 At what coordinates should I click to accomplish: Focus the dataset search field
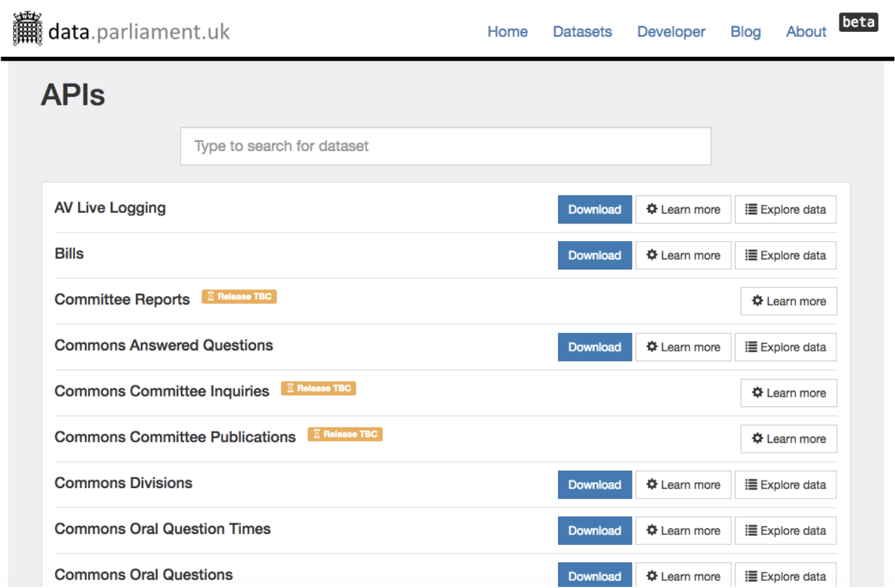click(x=445, y=146)
